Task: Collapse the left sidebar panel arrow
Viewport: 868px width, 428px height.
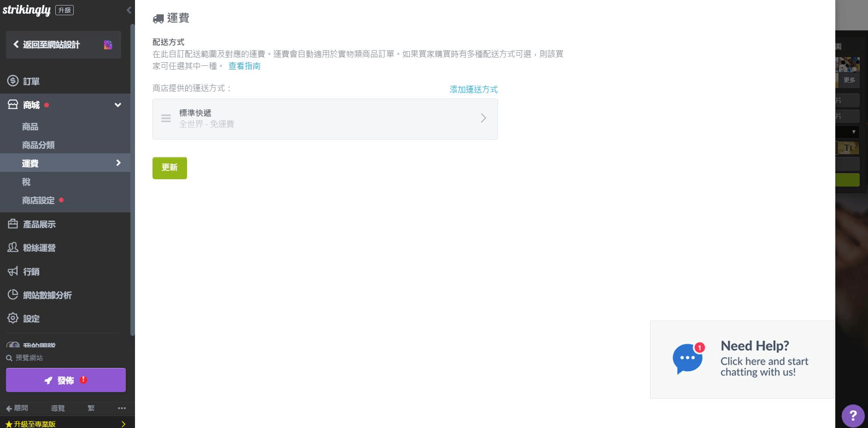Action: coord(129,10)
